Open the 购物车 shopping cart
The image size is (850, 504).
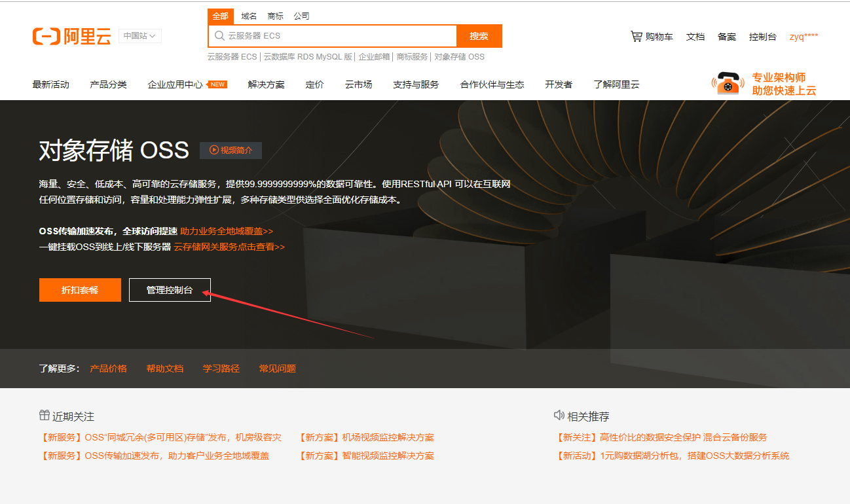pos(652,37)
